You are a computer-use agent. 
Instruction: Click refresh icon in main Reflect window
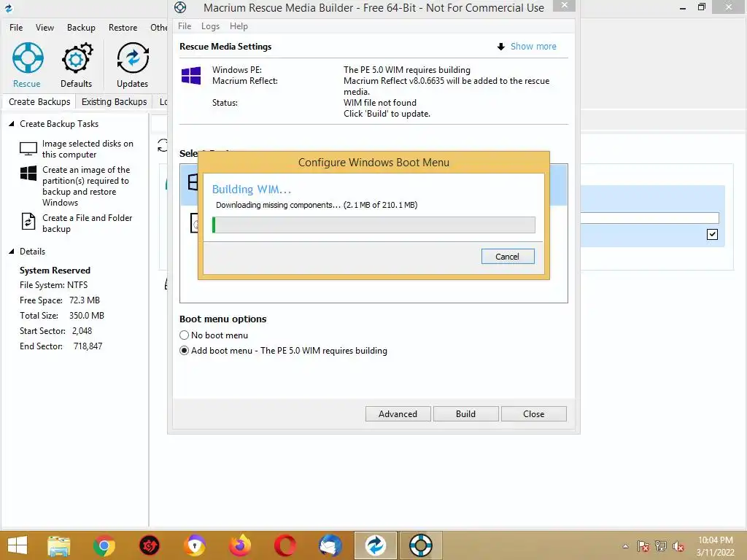[163, 145]
